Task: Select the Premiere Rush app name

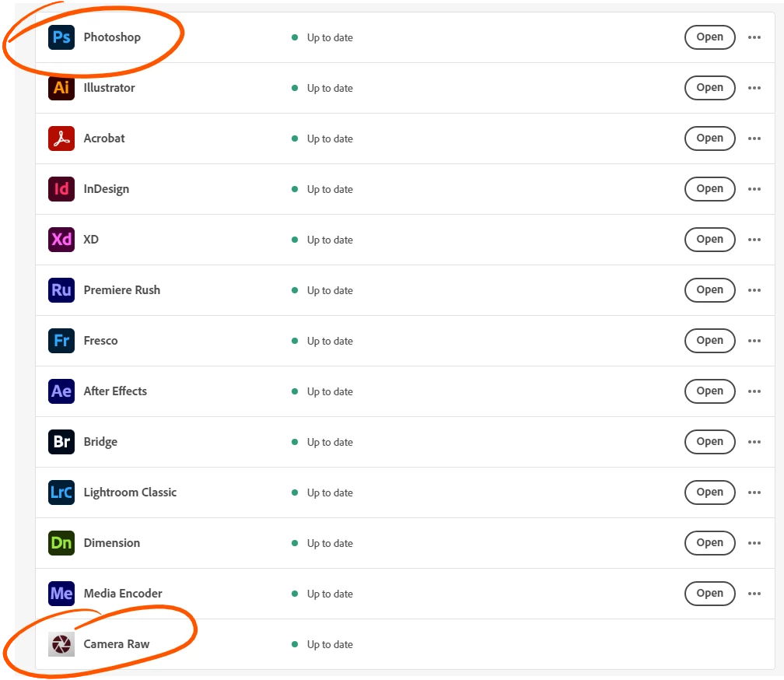Action: (122, 290)
